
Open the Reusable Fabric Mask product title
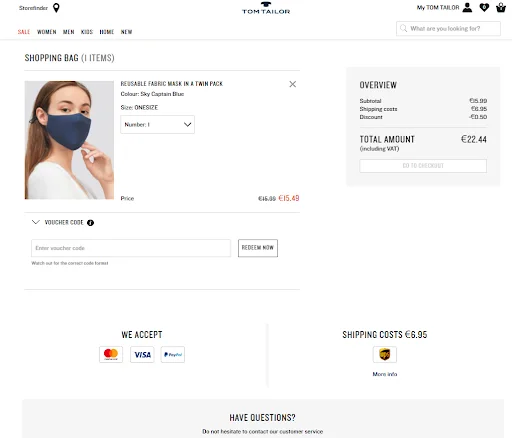click(172, 84)
